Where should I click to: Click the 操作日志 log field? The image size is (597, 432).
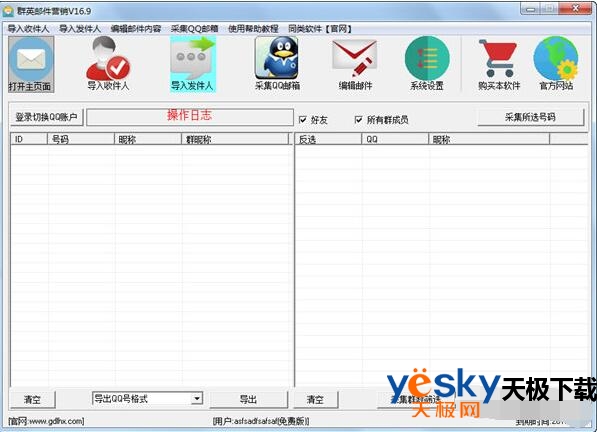(190, 116)
